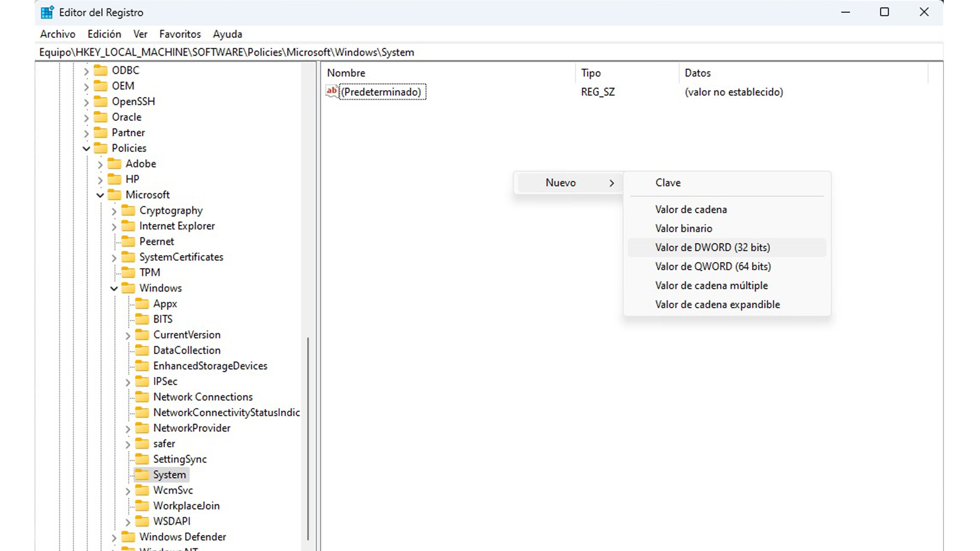This screenshot has width=980, height=551.
Task: Click the Oracle folder icon
Action: [x=101, y=117]
